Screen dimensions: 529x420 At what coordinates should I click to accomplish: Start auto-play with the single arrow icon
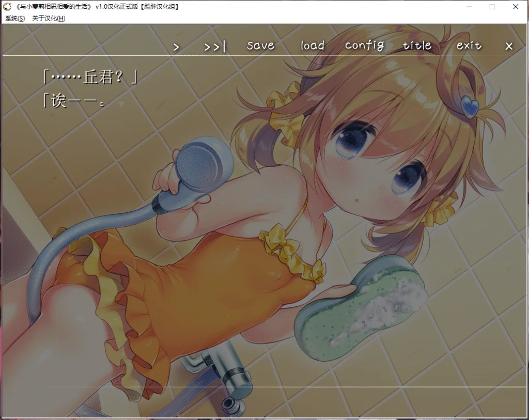(176, 47)
